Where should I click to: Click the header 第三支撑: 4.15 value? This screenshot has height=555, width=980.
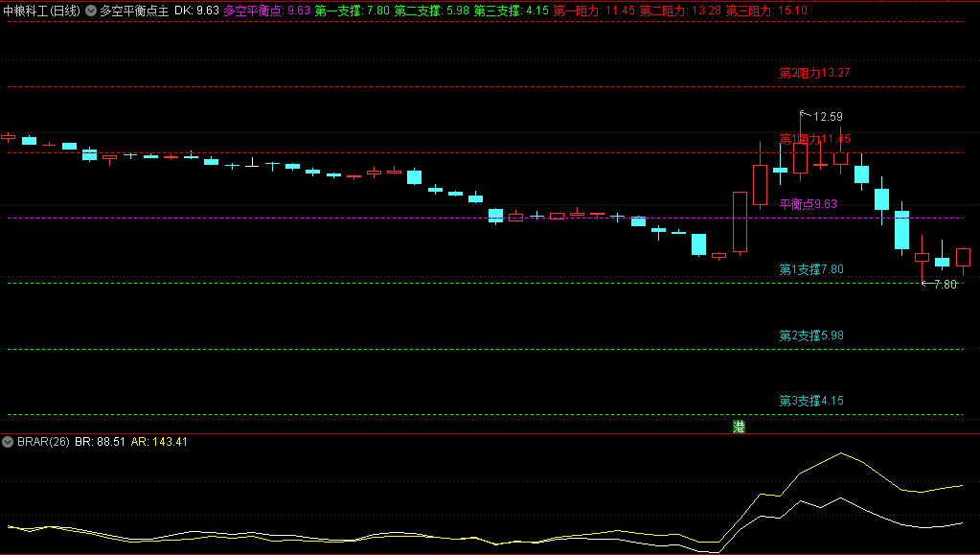click(512, 11)
